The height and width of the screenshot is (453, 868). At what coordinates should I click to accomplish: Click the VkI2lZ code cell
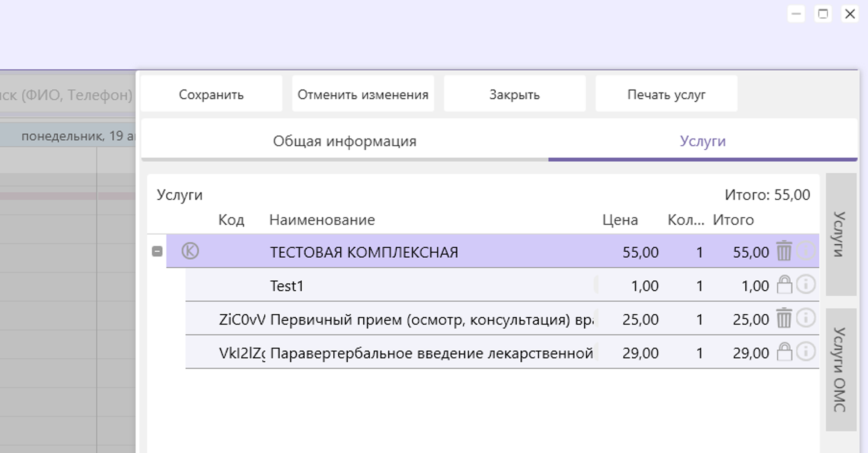[x=242, y=353]
